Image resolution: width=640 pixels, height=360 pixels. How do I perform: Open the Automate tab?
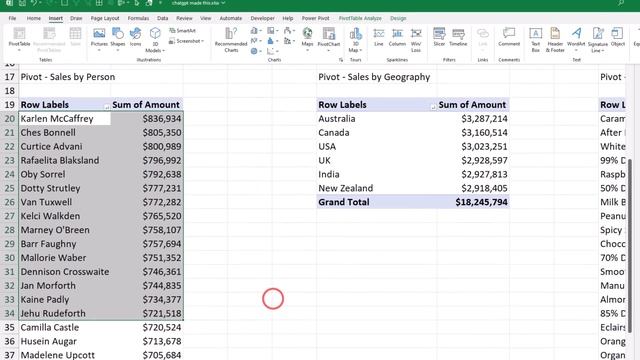coord(231,18)
